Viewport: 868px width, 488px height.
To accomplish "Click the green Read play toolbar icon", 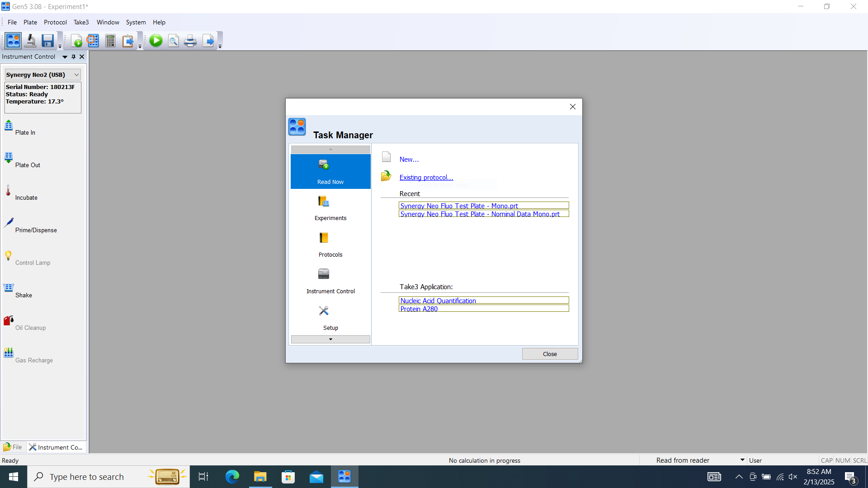I will 156,41.
